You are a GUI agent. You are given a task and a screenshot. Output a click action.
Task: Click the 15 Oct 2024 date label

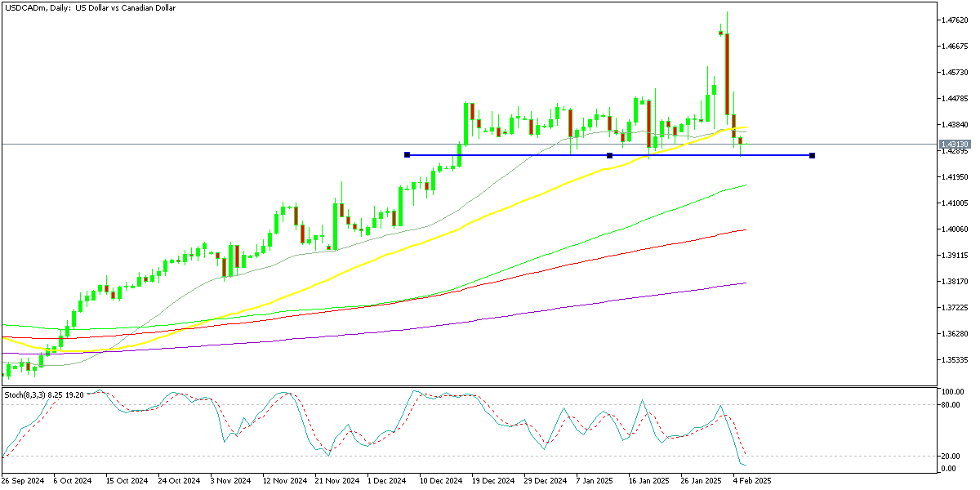pos(127,481)
